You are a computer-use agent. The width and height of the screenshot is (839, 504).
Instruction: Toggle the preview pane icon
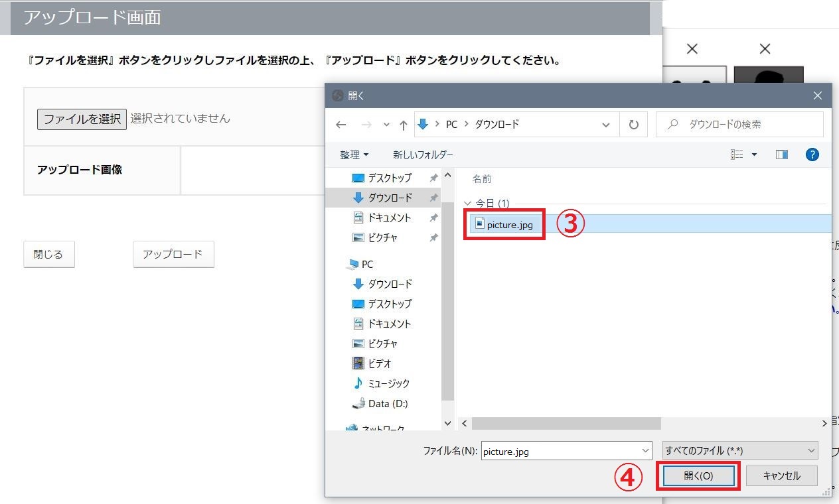pyautogui.click(x=781, y=155)
